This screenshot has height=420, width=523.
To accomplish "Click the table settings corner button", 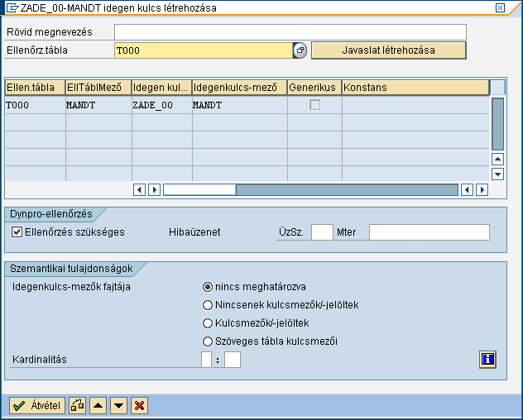I will [498, 88].
